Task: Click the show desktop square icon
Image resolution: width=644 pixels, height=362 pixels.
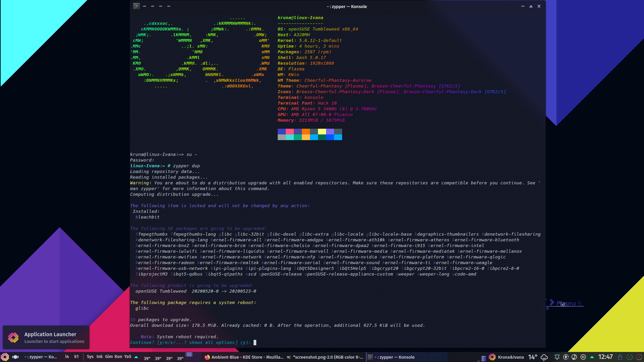Action: tap(484, 358)
